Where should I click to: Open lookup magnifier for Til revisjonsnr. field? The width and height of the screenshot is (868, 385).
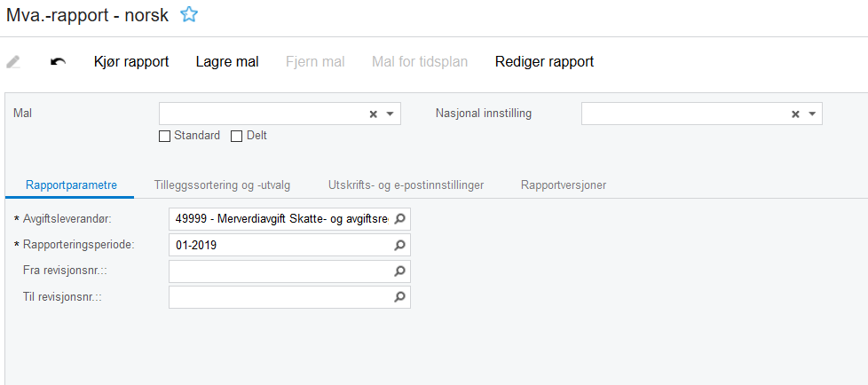(x=399, y=297)
